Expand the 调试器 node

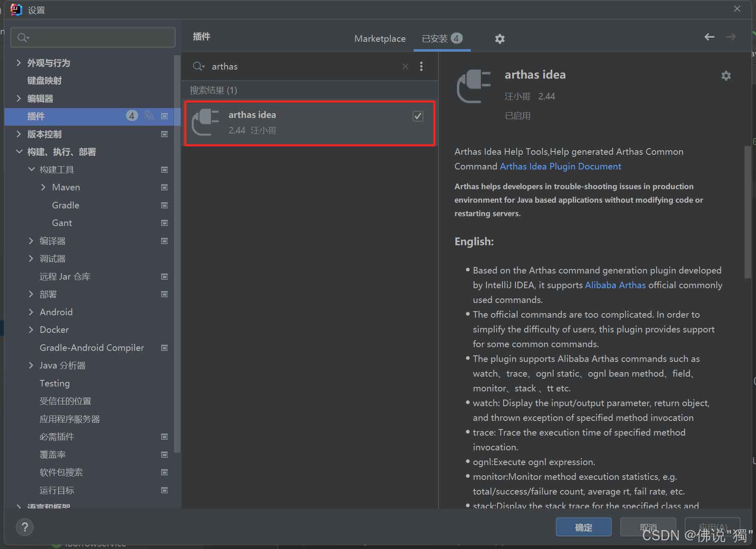(31, 258)
